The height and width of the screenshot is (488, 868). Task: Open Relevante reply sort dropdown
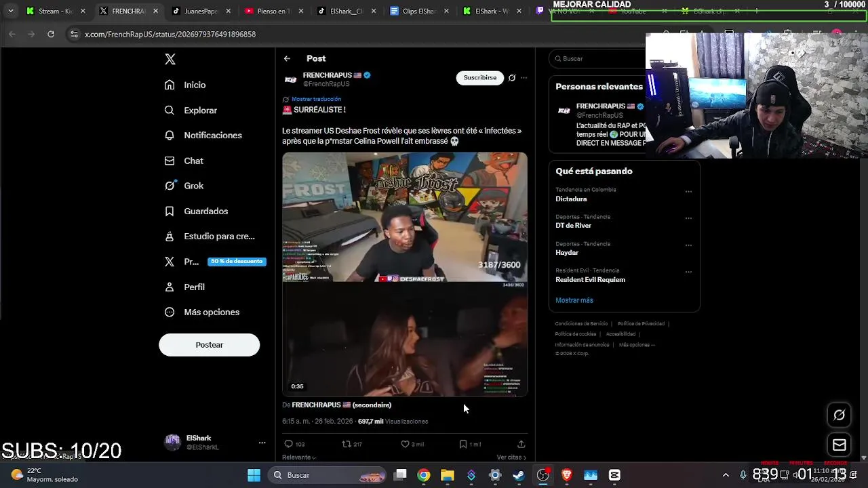[299, 457]
